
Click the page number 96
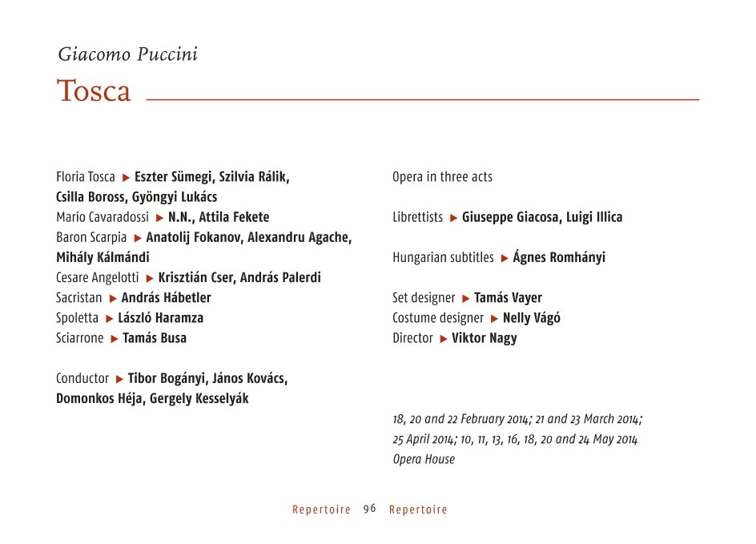pos(370,509)
